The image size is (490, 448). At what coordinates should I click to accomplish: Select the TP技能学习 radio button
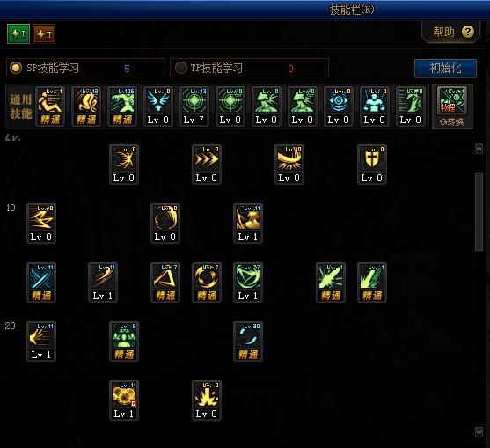181,68
